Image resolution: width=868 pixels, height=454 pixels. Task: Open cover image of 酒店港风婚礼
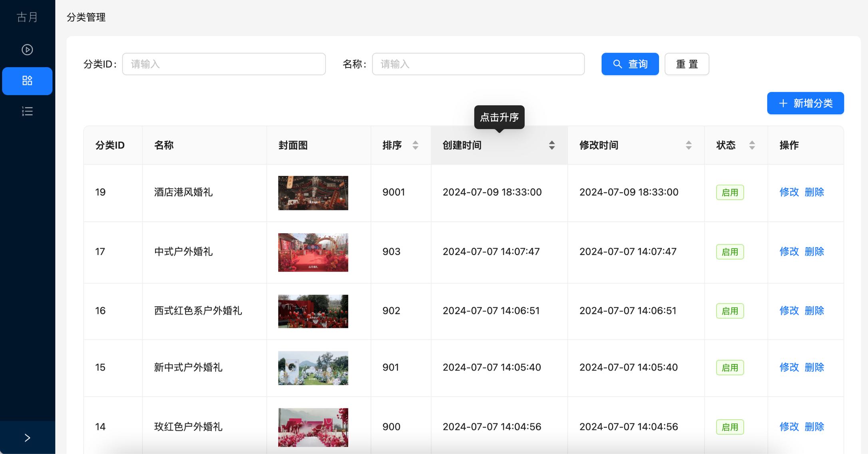[313, 193]
